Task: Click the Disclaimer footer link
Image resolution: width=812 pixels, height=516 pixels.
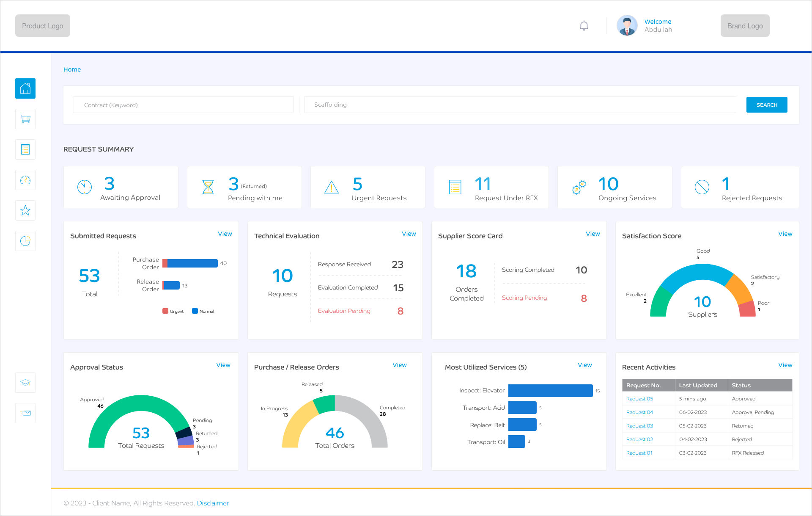Action: click(213, 503)
